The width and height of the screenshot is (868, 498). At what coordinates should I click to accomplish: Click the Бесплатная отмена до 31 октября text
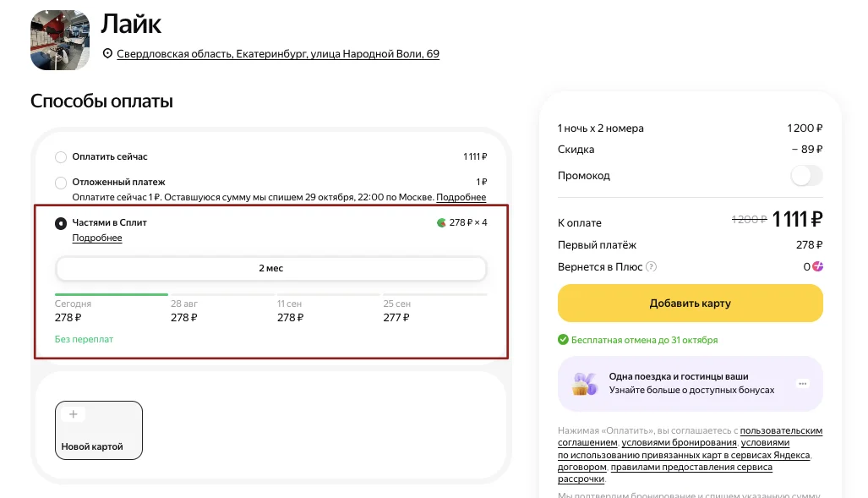click(644, 340)
